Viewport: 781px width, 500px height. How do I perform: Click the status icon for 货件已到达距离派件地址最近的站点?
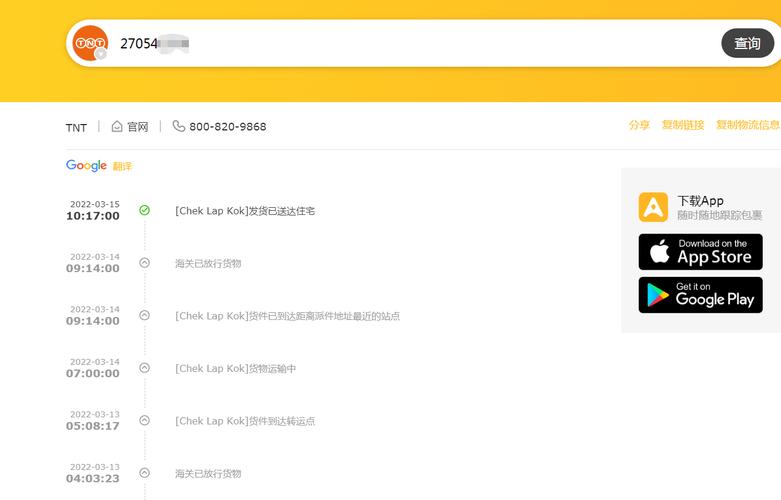[144, 315]
